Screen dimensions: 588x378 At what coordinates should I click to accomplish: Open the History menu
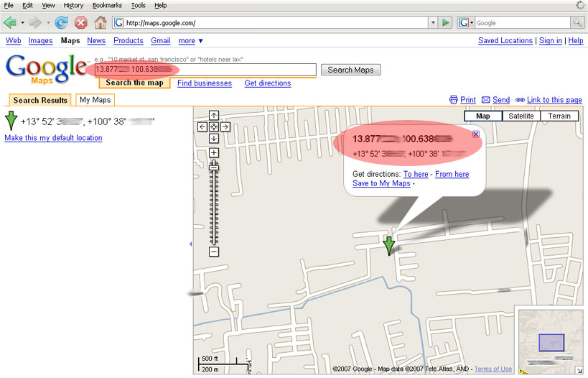73,5
